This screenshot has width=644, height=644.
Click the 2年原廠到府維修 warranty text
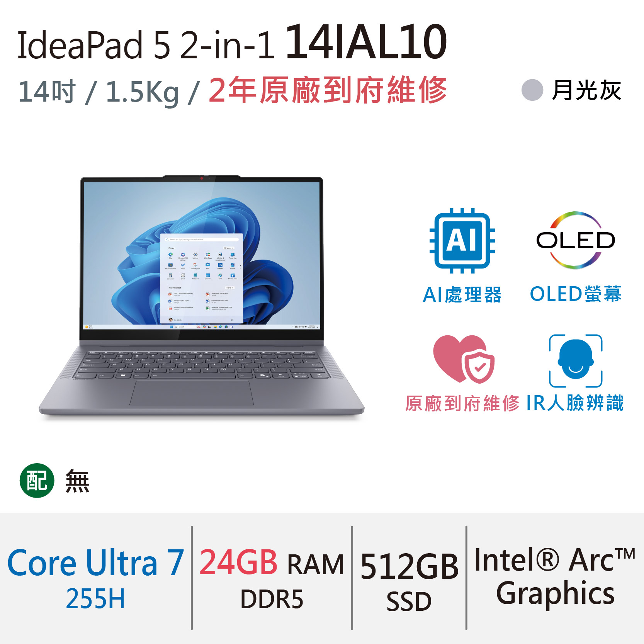(328, 90)
